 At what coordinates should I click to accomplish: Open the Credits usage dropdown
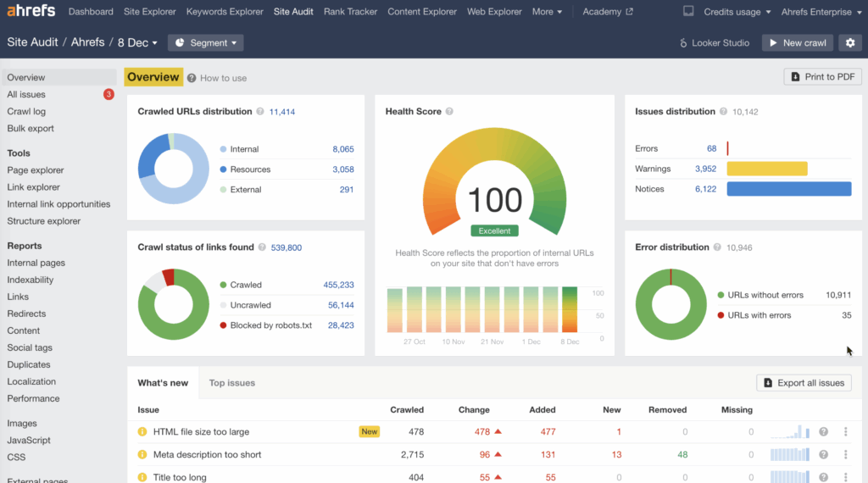click(737, 12)
